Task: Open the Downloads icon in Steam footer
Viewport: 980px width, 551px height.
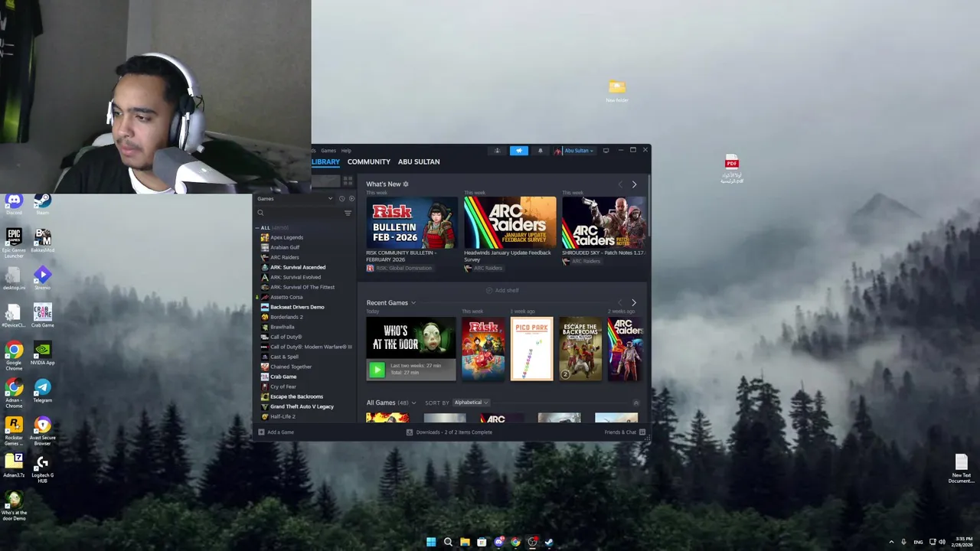Action: pyautogui.click(x=410, y=432)
